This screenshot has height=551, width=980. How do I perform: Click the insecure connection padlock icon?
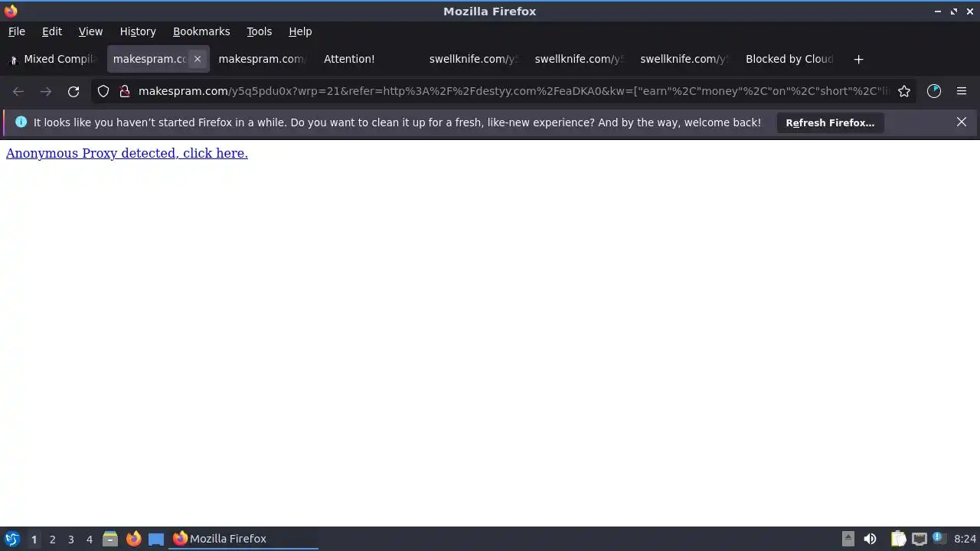coord(125,91)
